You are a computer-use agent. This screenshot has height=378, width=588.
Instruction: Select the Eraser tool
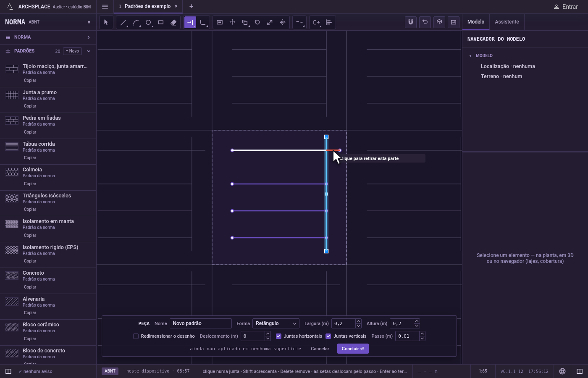(x=173, y=22)
